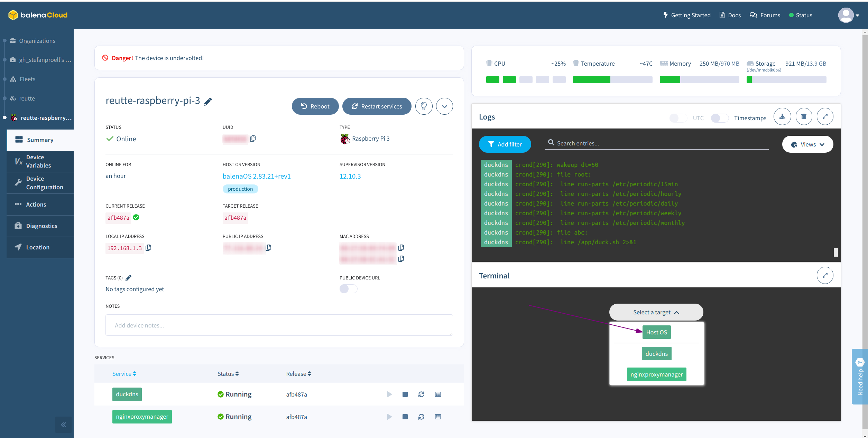Viewport: 868px width, 438px height.
Task: Open Docs link in header
Action: [730, 15]
